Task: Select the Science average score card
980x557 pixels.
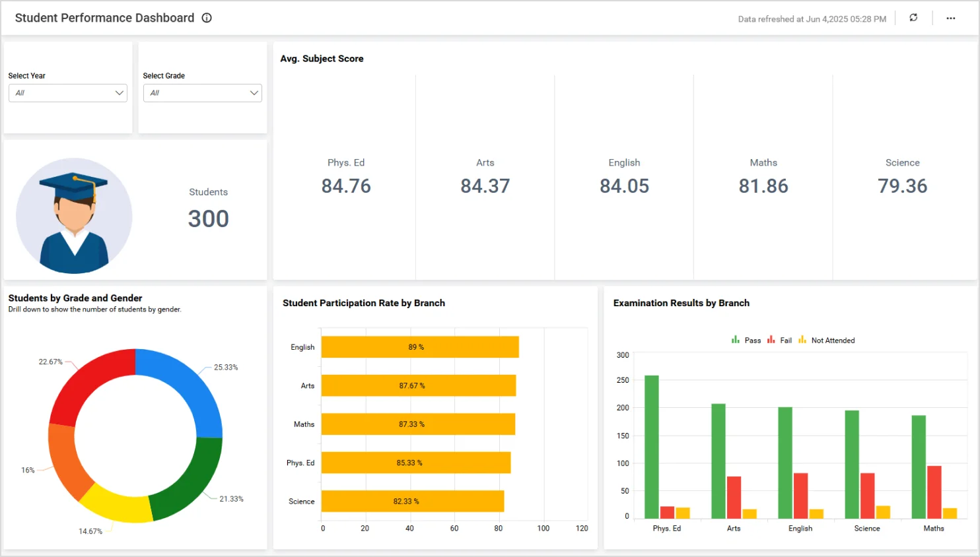Action: (x=902, y=177)
